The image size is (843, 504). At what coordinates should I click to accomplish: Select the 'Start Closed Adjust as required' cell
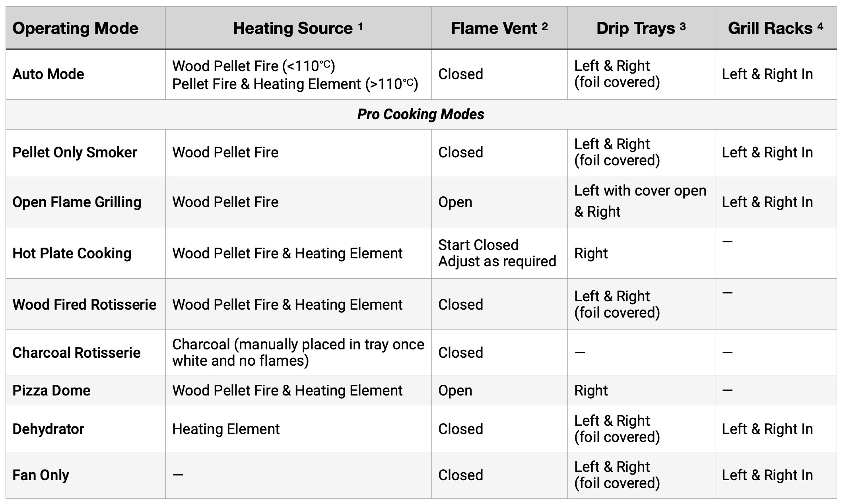tap(497, 253)
